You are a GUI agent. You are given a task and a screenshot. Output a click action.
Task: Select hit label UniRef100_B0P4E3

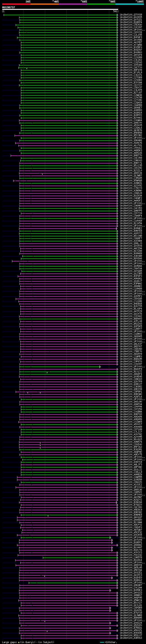[131, 37]
